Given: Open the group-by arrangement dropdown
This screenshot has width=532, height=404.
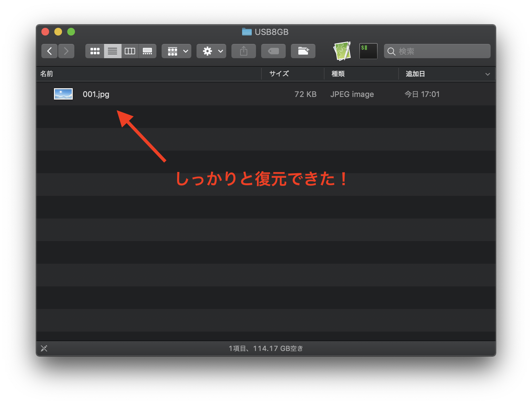Looking at the screenshot, I should (x=176, y=51).
